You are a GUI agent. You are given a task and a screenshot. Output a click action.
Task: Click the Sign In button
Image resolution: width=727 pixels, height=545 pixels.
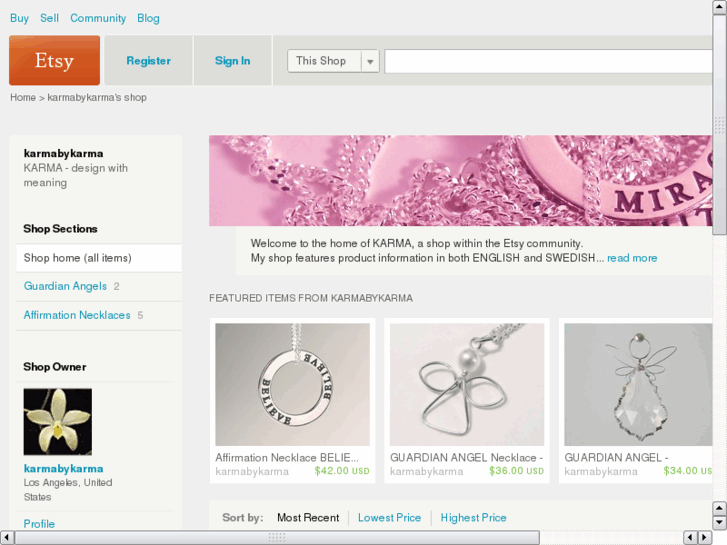click(x=232, y=61)
